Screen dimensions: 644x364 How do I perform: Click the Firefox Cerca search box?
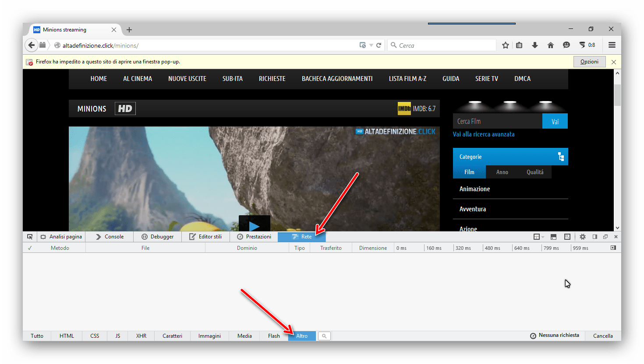(x=442, y=45)
